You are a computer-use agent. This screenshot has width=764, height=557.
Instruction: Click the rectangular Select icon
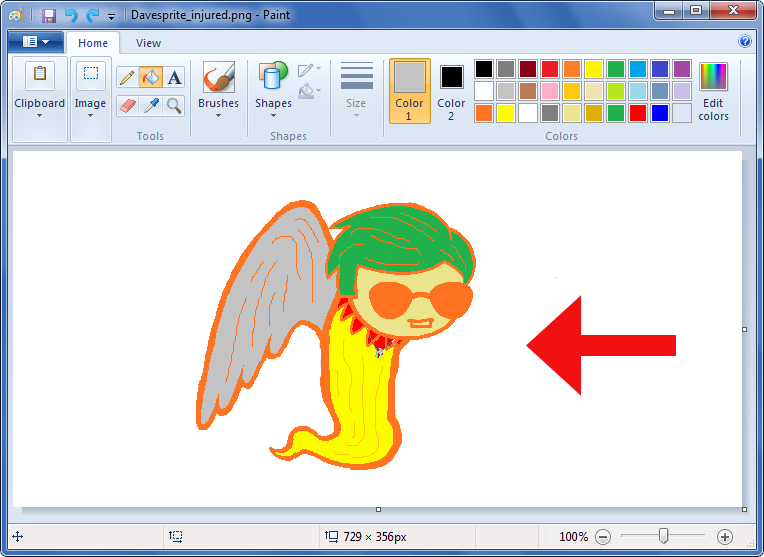point(91,75)
